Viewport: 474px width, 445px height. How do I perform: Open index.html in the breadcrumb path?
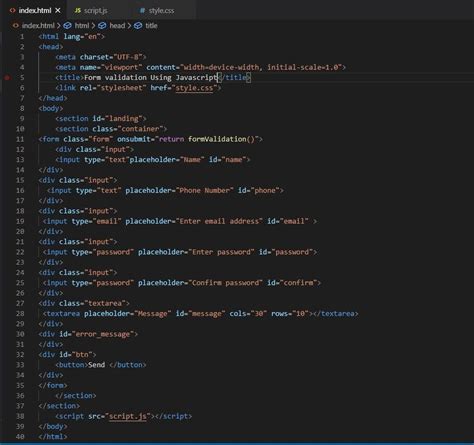click(x=38, y=26)
